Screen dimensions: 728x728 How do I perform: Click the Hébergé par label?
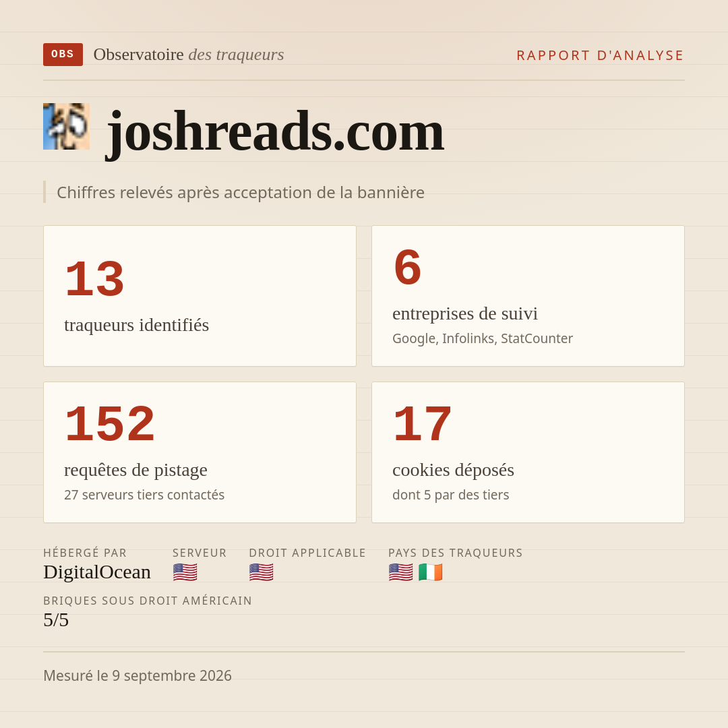coord(85,553)
